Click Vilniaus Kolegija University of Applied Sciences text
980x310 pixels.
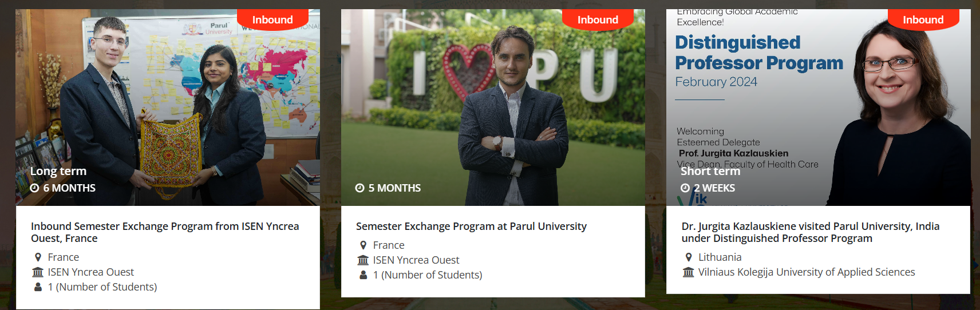tap(807, 272)
